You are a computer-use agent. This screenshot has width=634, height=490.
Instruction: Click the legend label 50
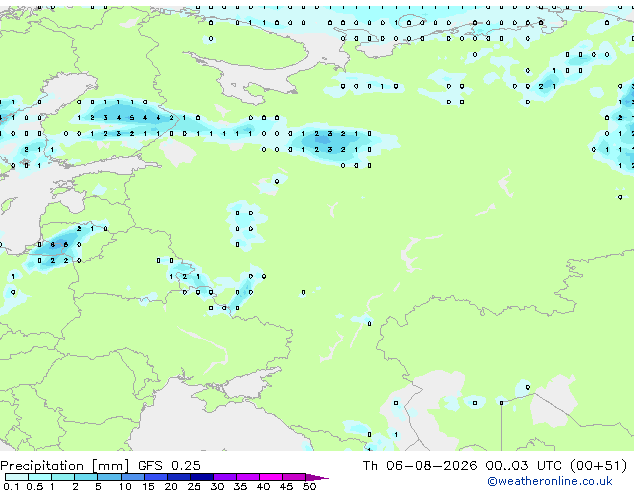tap(309, 486)
